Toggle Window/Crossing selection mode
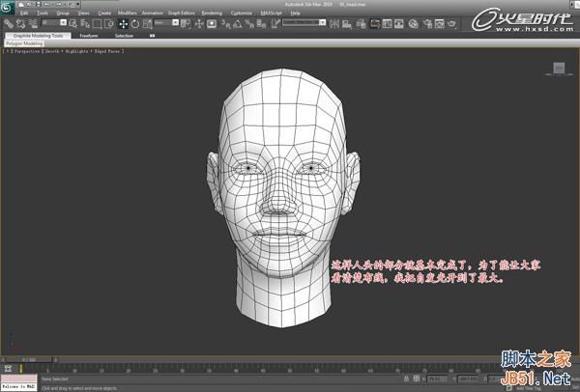The width and height of the screenshot is (580, 392). (x=109, y=23)
